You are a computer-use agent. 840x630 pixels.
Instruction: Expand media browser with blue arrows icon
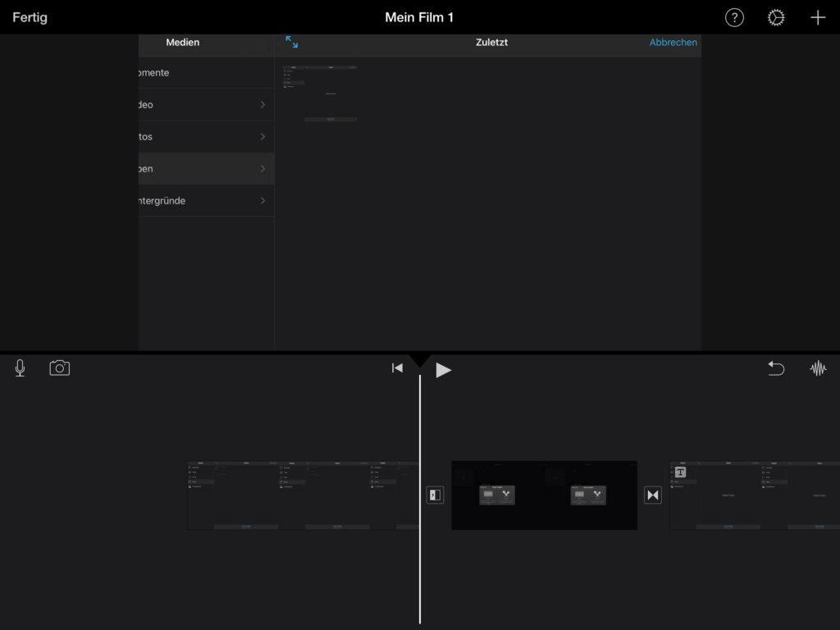[292, 42]
